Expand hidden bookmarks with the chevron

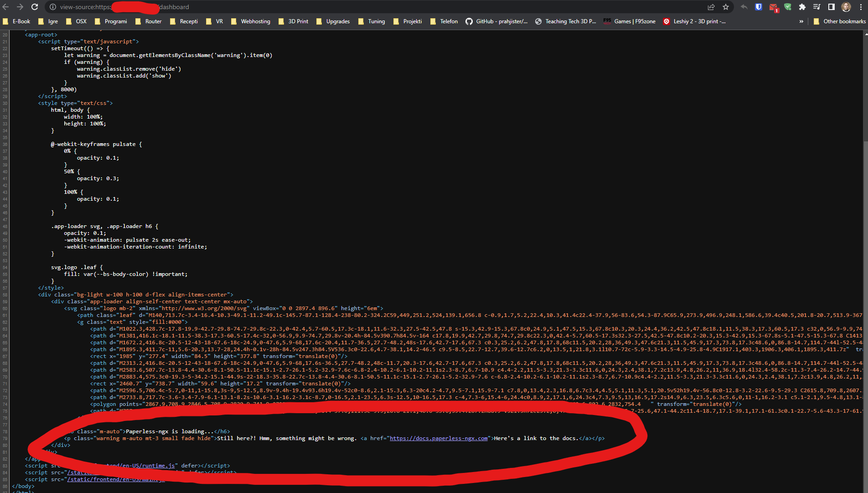pos(801,21)
